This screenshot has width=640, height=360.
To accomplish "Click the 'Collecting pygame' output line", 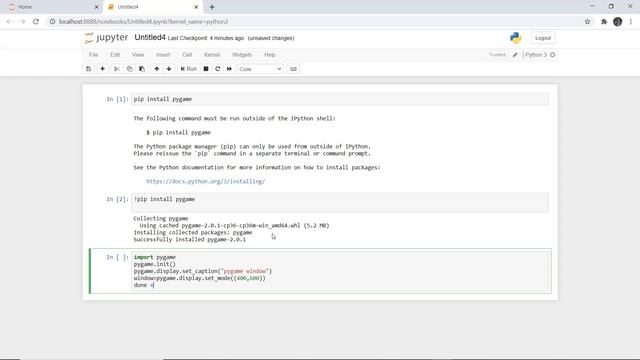I will click(x=161, y=218).
